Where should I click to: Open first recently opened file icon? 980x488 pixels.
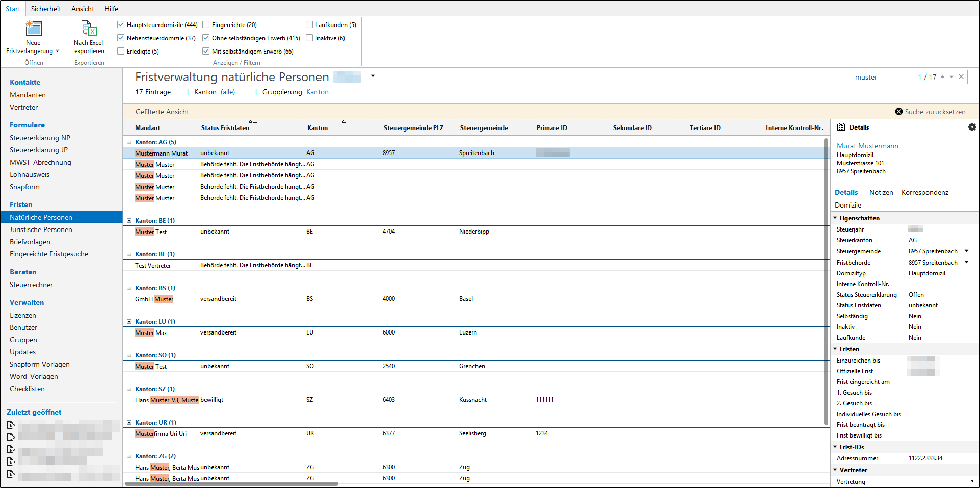click(11, 425)
